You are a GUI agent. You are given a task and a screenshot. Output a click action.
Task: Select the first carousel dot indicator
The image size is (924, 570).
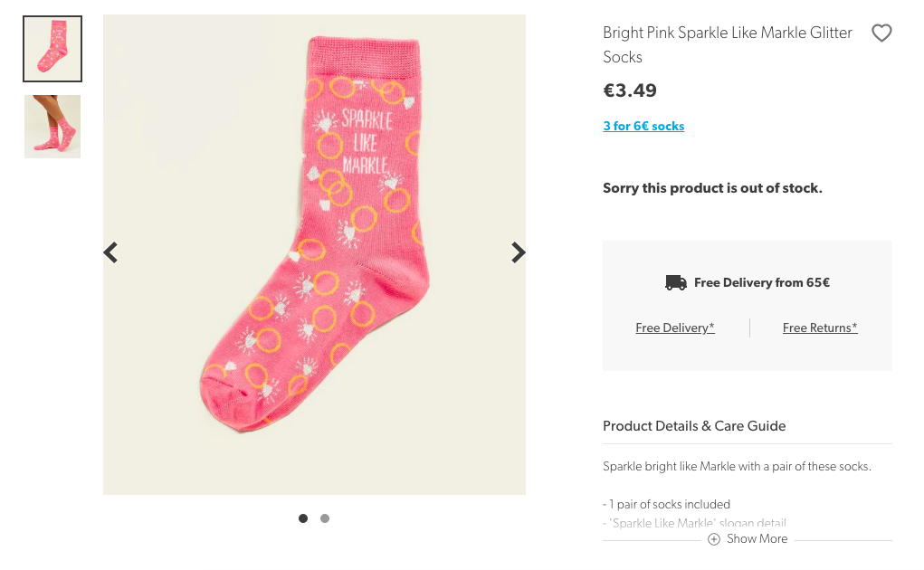pyautogui.click(x=303, y=518)
